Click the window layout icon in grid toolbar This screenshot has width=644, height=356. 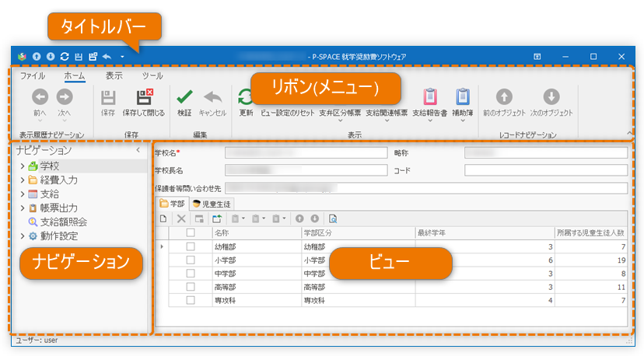[x=199, y=219]
